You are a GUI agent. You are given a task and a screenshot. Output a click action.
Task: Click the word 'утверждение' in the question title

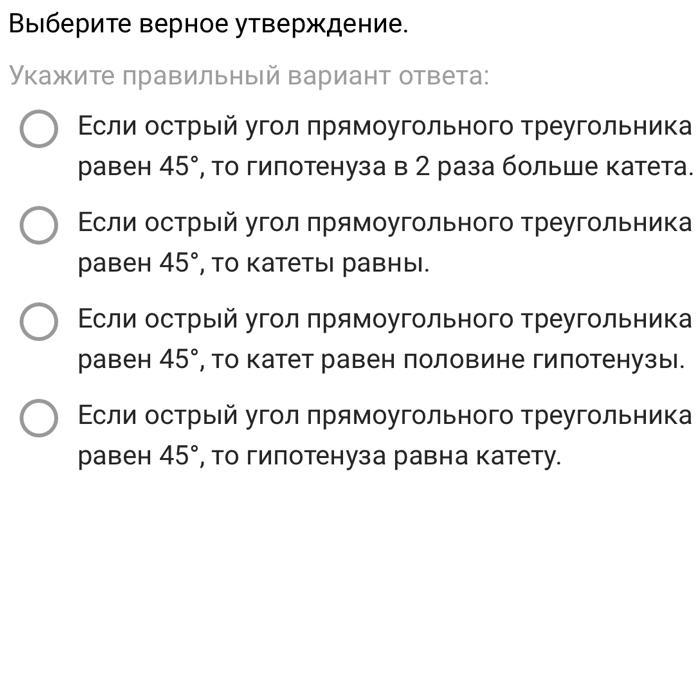point(321,25)
